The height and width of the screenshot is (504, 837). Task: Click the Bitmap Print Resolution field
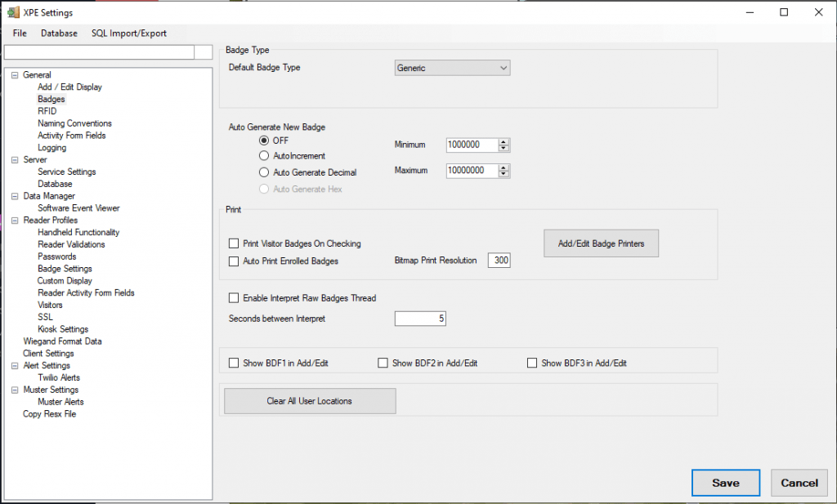(x=499, y=261)
